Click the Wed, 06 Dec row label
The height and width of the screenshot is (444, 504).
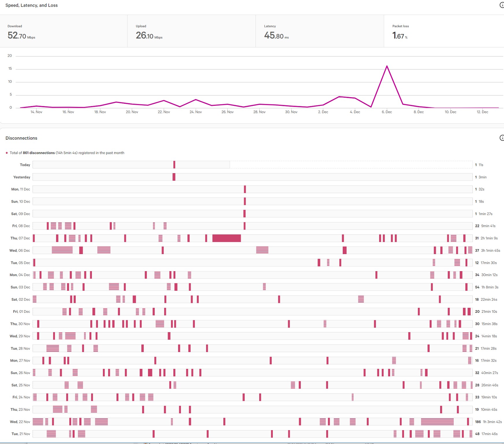coord(20,250)
